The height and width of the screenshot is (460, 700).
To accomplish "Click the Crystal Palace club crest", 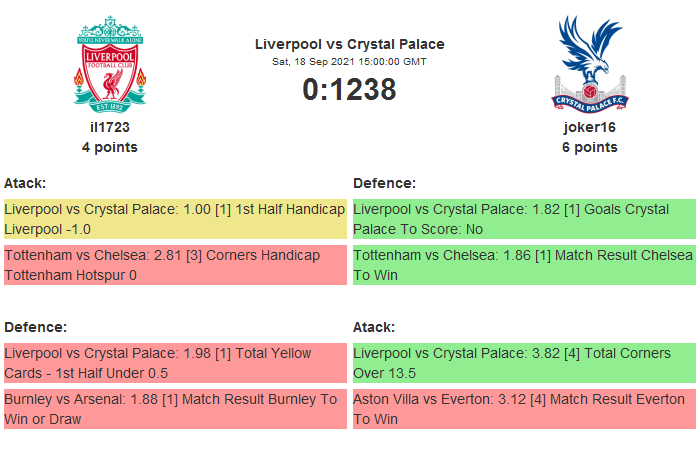I will click(x=589, y=63).
